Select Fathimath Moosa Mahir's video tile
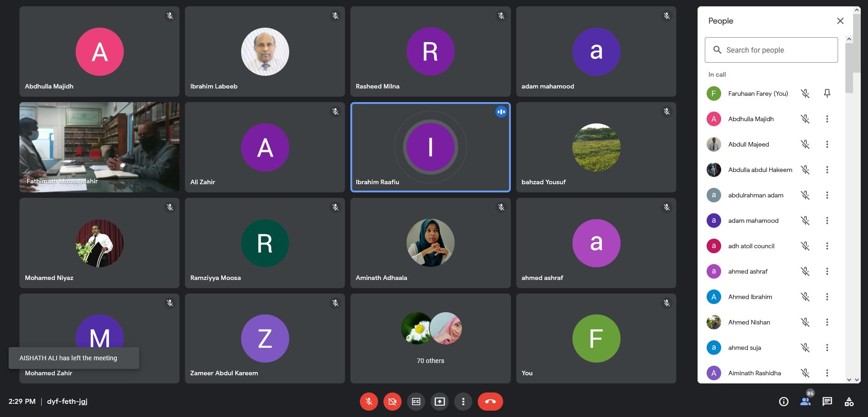The image size is (868, 417). click(99, 147)
